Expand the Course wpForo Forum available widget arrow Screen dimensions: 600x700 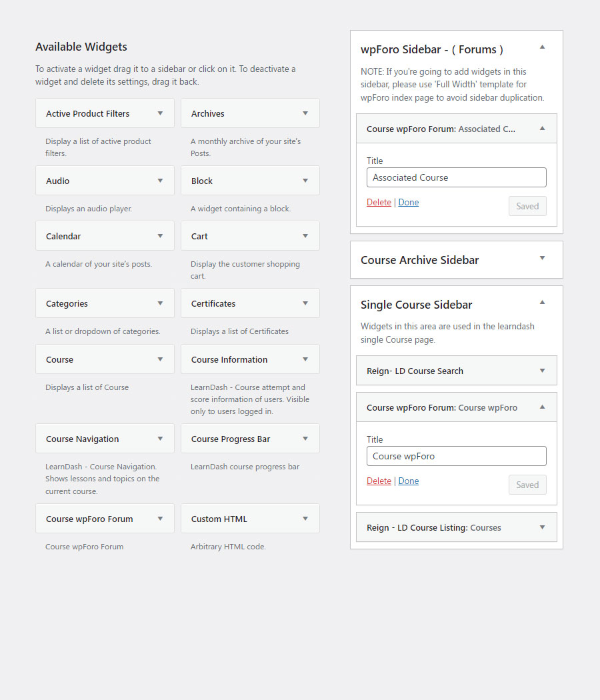pyautogui.click(x=160, y=519)
